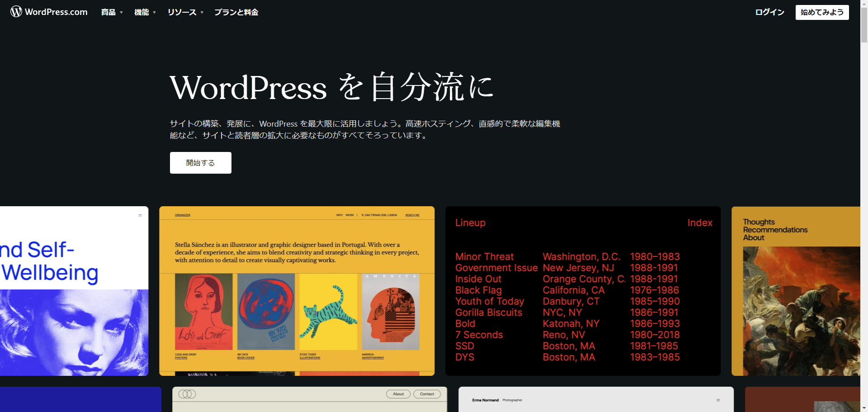This screenshot has height=412, width=868.
Task: Click the ログイン link
Action: click(769, 12)
